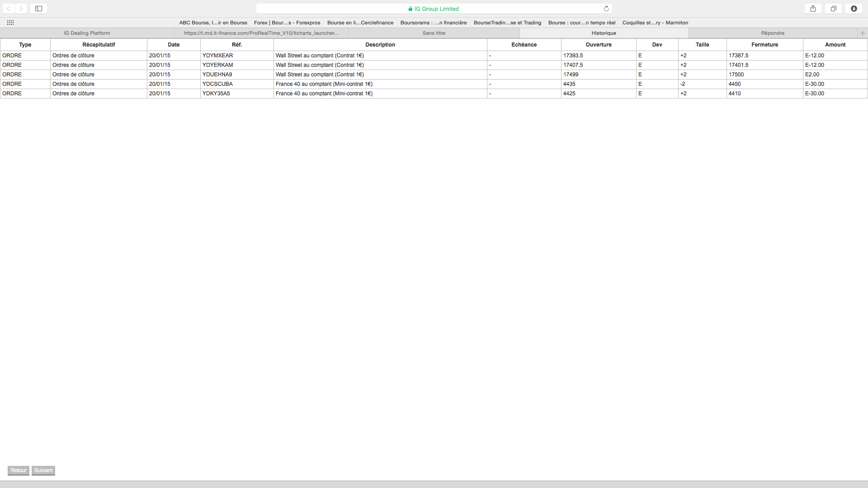Open the Share icon menu
The height and width of the screenshot is (488, 868).
click(813, 9)
